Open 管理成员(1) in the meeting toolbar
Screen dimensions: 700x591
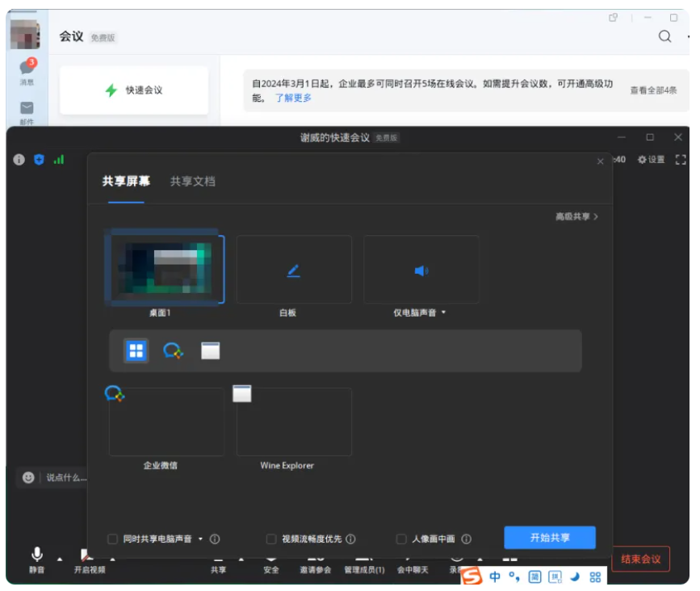click(364, 566)
